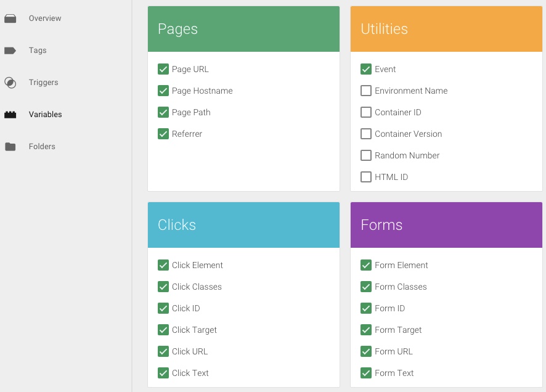Disable the Form URL variable
Image resolution: width=546 pixels, height=392 pixels.
pyautogui.click(x=366, y=351)
